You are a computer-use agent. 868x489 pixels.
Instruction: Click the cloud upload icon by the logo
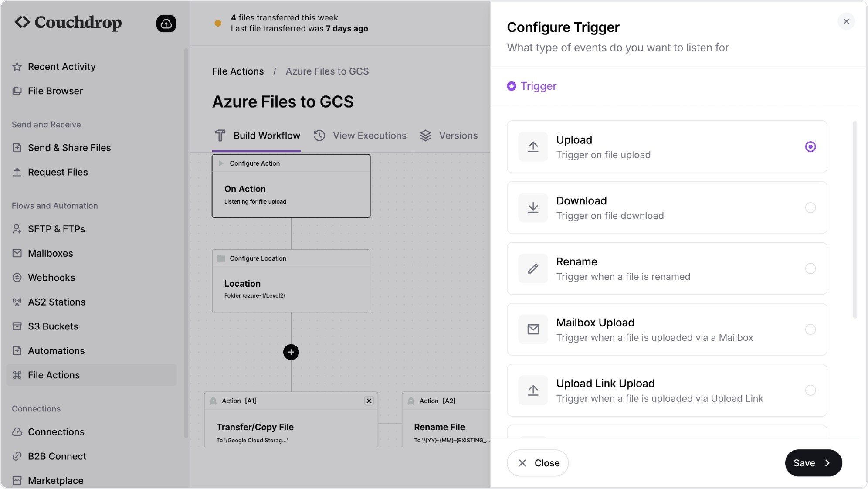[x=166, y=24]
